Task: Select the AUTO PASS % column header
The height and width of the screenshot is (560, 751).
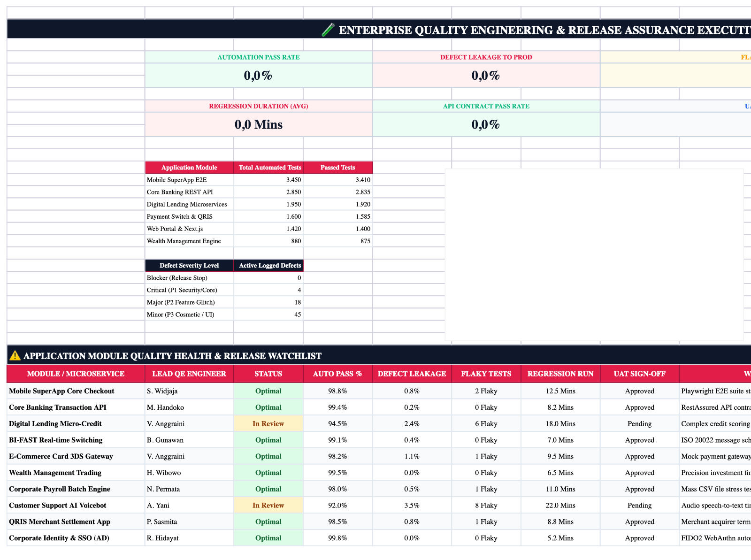Action: tap(338, 374)
